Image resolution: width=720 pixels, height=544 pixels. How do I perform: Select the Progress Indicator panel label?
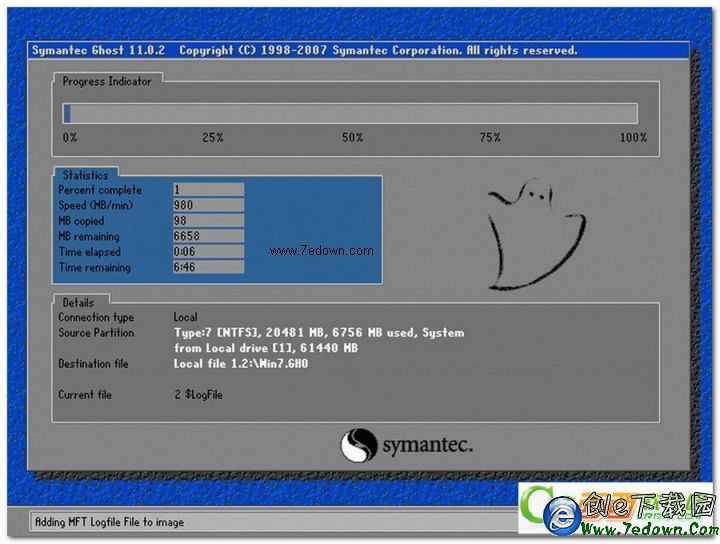coord(107,81)
